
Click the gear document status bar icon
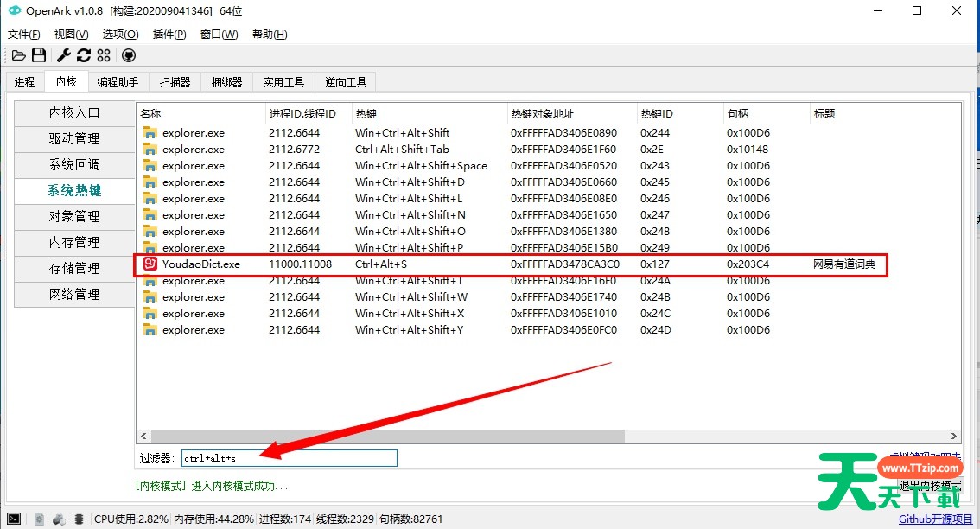[x=38, y=519]
